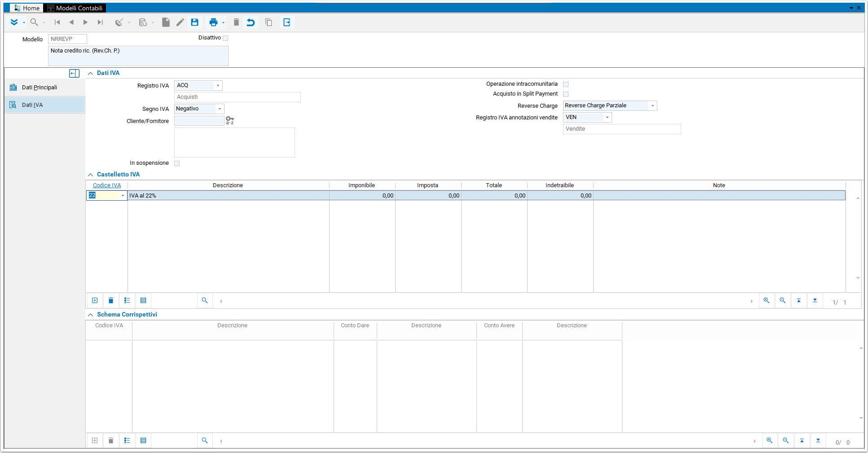Go to the previous record

click(71, 22)
